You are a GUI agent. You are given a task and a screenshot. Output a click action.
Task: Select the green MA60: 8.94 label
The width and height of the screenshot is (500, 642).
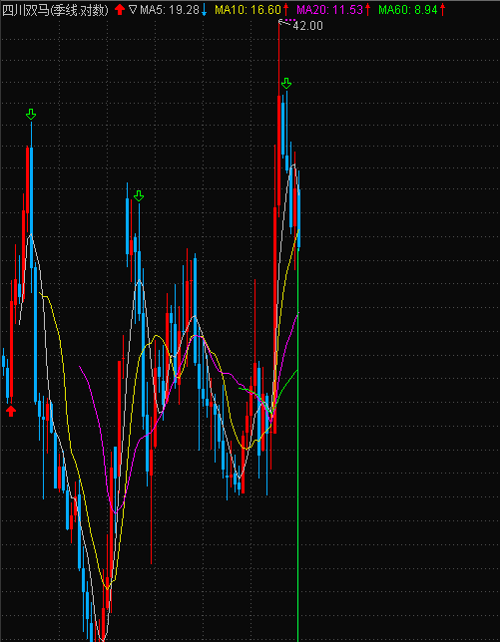(408, 9)
